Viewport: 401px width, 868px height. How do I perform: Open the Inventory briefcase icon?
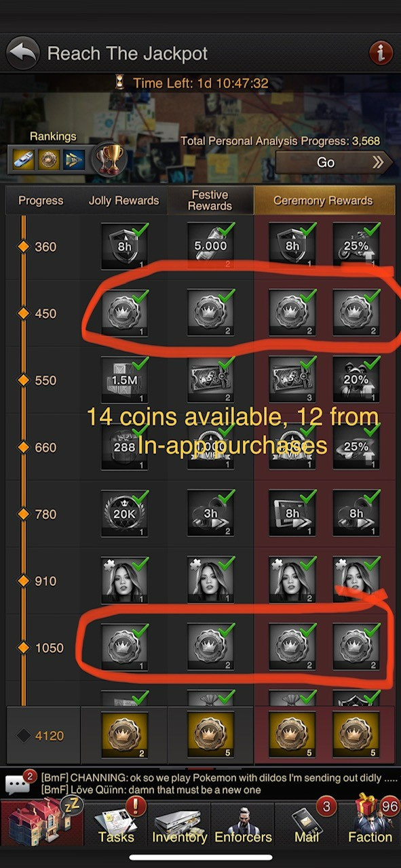point(179,821)
